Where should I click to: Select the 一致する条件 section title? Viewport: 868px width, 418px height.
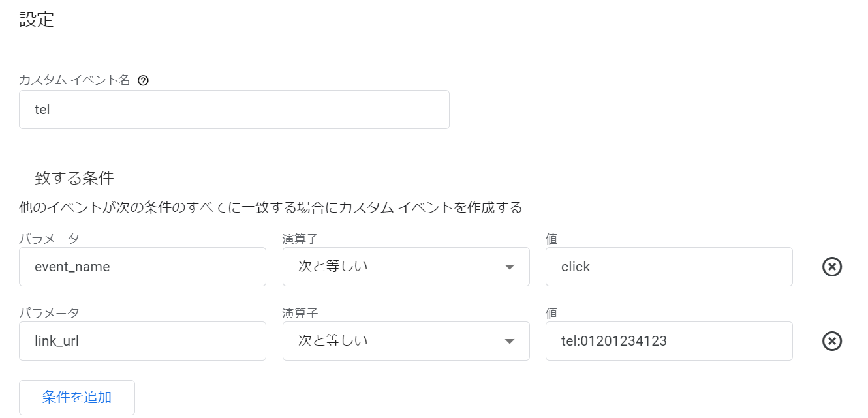[67, 177]
